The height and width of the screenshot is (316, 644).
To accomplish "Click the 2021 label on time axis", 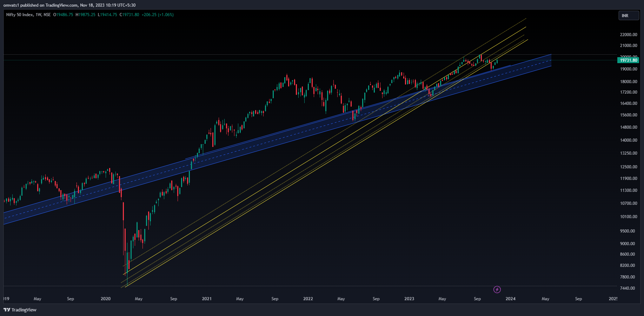I will point(207,299).
